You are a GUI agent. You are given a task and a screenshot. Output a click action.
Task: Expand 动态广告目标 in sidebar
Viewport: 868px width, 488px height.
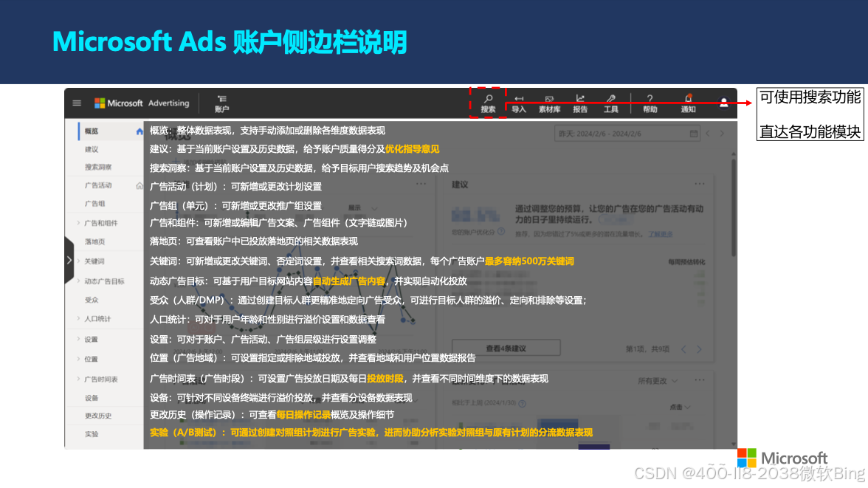click(78, 281)
